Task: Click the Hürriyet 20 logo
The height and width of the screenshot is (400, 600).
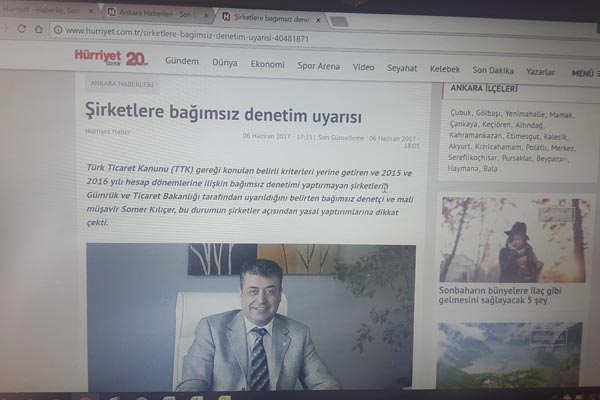Action: (x=110, y=59)
